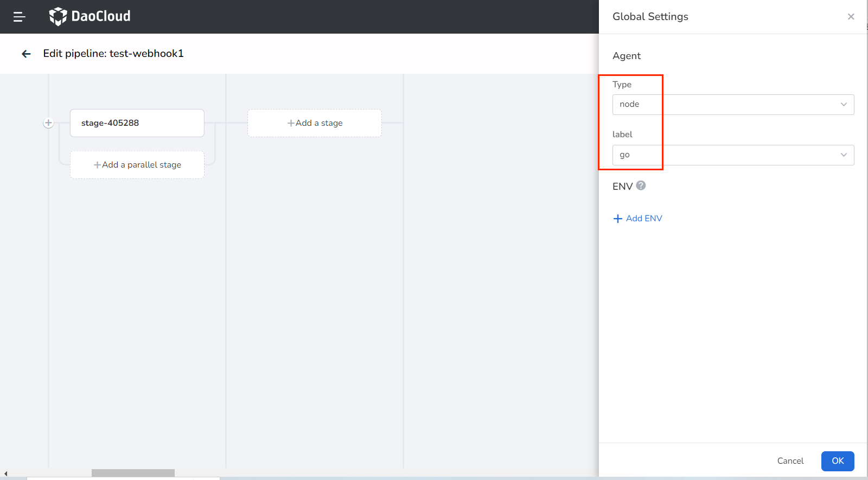Click the DaoCloud logo

pos(90,16)
